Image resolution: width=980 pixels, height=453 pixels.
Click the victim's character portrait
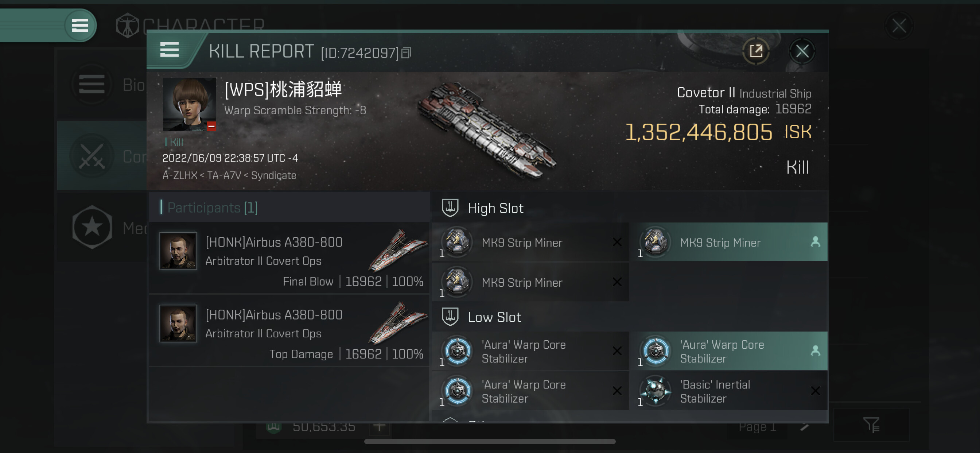click(189, 105)
